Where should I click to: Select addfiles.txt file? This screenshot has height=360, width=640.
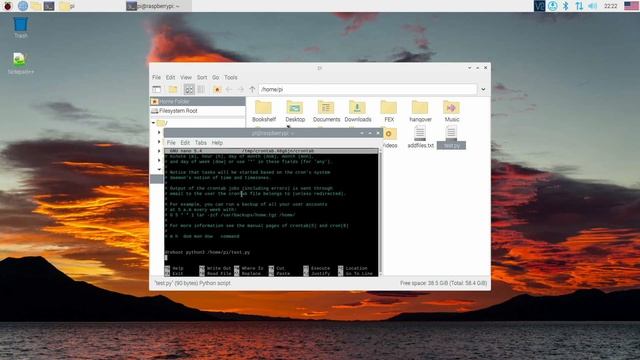coord(420,137)
